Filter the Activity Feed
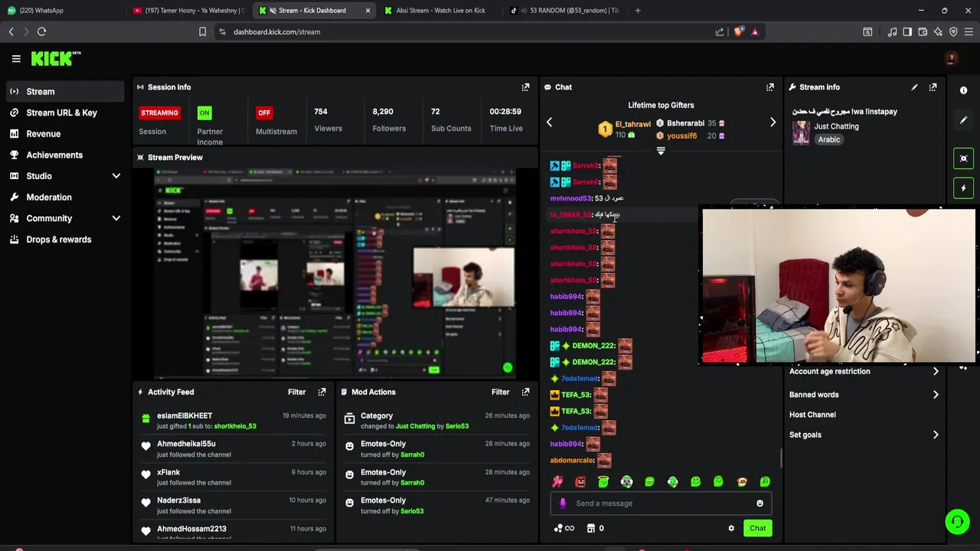Viewport: 980px width, 551px height. (x=296, y=392)
